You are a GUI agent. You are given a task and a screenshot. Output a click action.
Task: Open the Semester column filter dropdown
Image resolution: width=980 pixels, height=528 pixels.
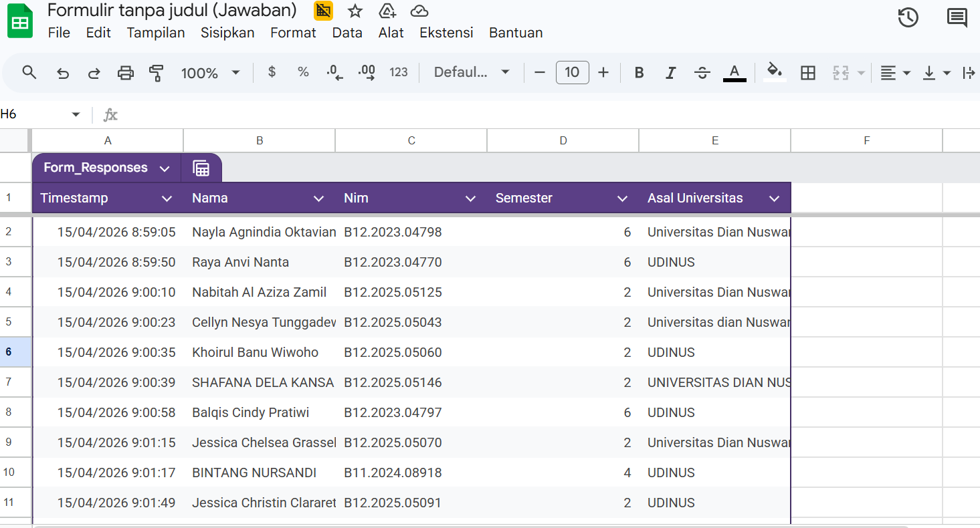tap(622, 199)
